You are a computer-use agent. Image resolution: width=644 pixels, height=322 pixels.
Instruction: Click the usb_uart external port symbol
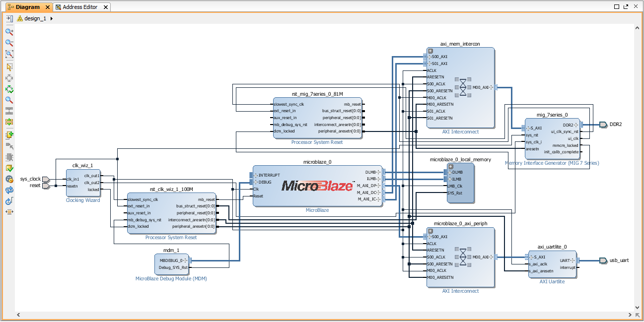click(x=603, y=260)
